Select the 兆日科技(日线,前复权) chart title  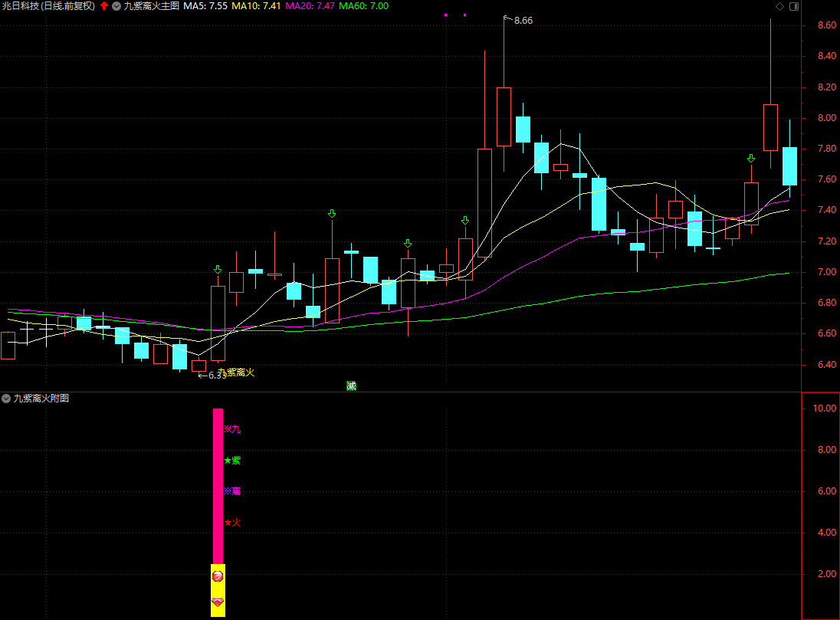[48, 6]
